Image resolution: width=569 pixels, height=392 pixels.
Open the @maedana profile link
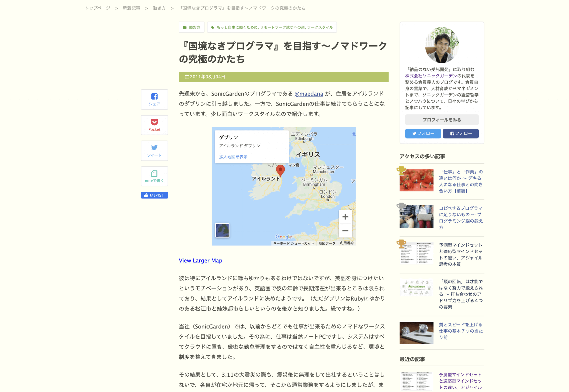click(x=309, y=94)
